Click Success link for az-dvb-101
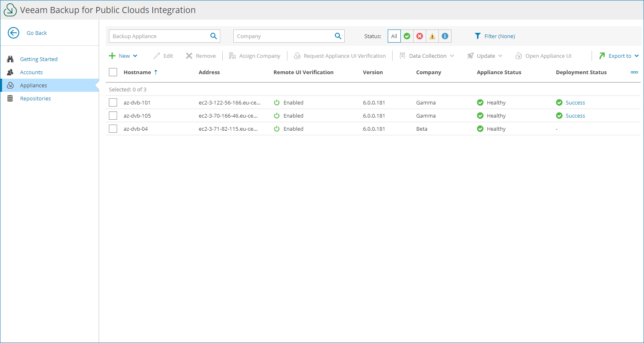The height and width of the screenshot is (343, 644). click(x=575, y=102)
